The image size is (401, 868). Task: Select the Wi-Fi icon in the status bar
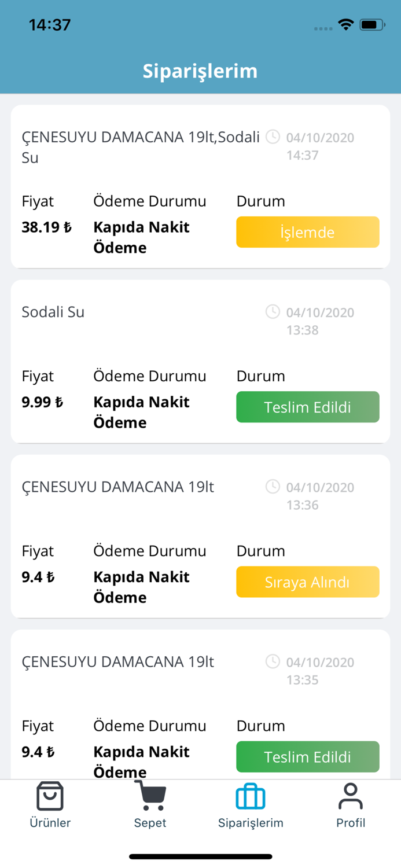click(345, 24)
